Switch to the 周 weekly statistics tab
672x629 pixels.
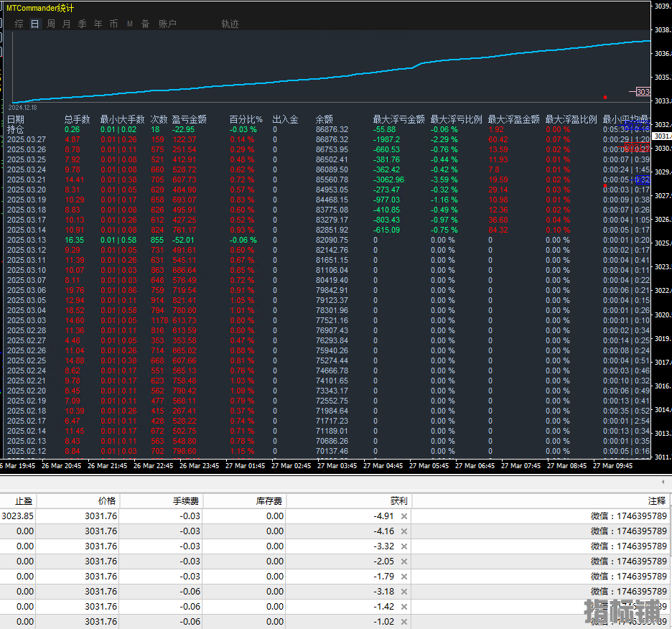(50, 24)
